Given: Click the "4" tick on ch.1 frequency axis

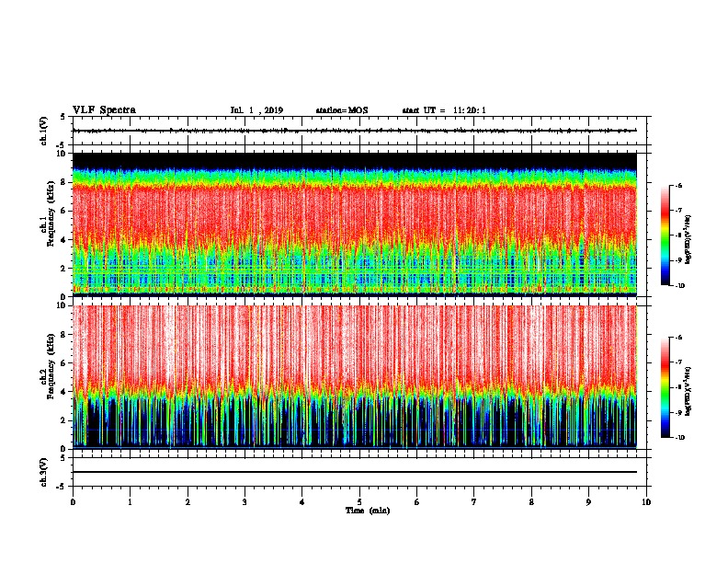Looking at the screenshot, I should [x=64, y=240].
